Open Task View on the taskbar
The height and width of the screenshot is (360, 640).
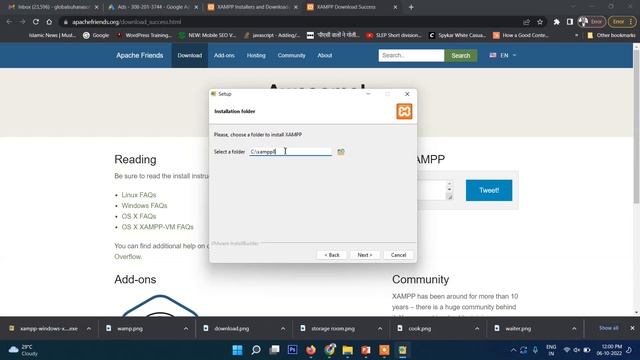coord(274,350)
